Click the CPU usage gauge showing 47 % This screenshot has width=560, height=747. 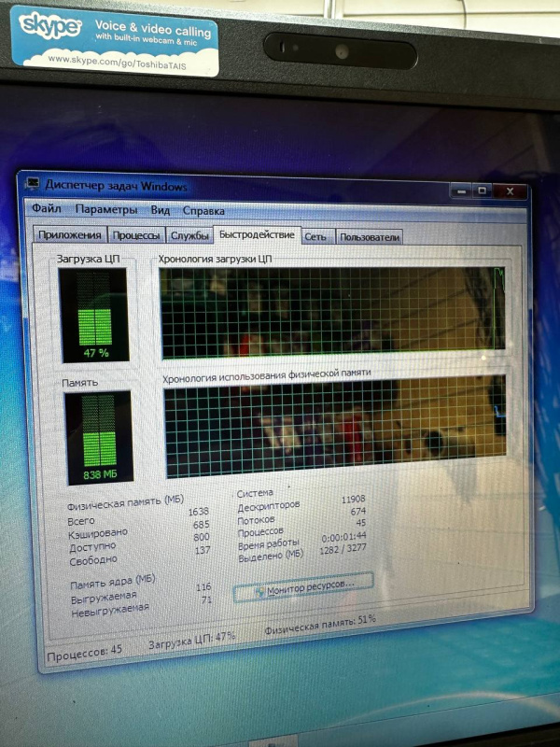click(x=94, y=315)
